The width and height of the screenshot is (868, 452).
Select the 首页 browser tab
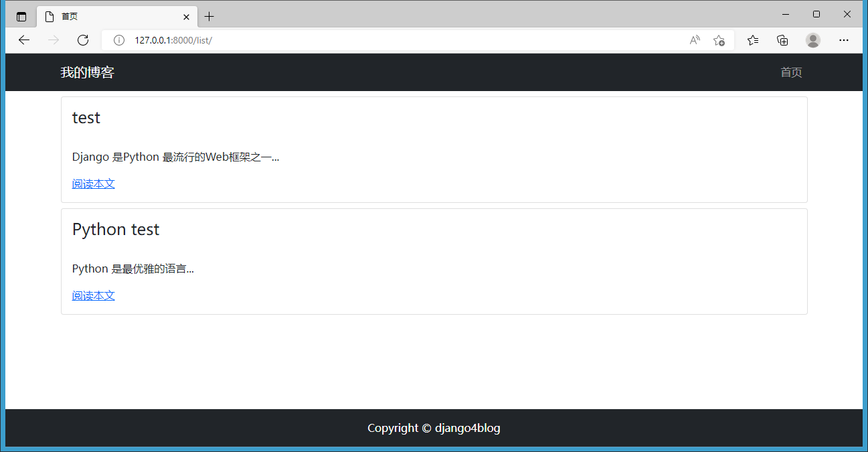pyautogui.click(x=117, y=17)
